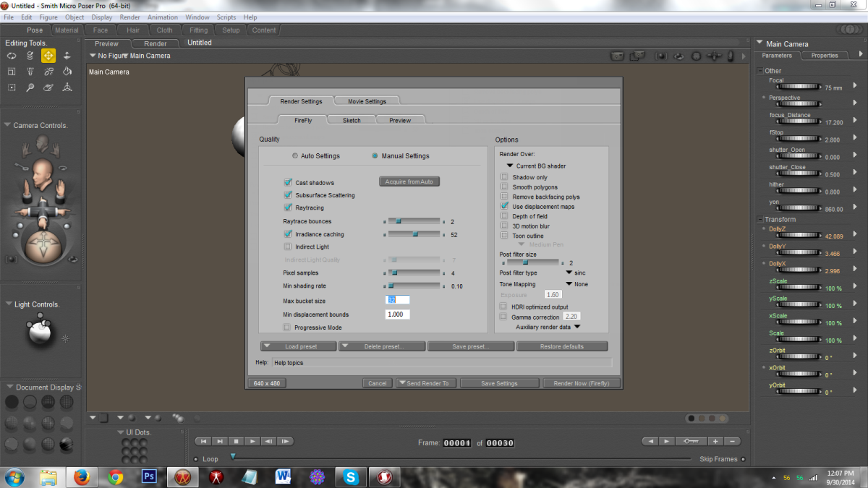Click the first Document Display Style sphere
The image size is (868, 488).
tap(12, 402)
